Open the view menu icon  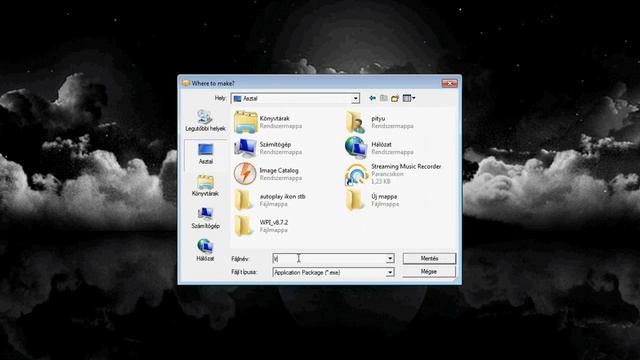(409, 98)
